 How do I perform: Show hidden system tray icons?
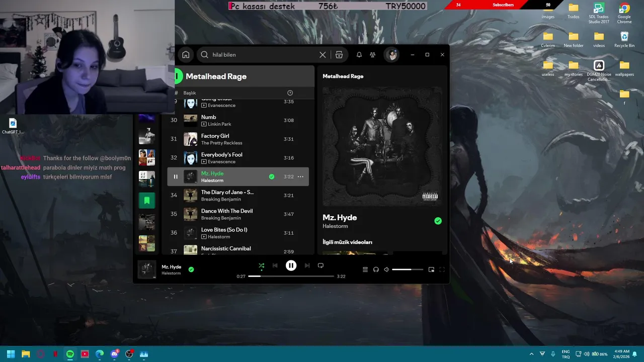click(531, 354)
